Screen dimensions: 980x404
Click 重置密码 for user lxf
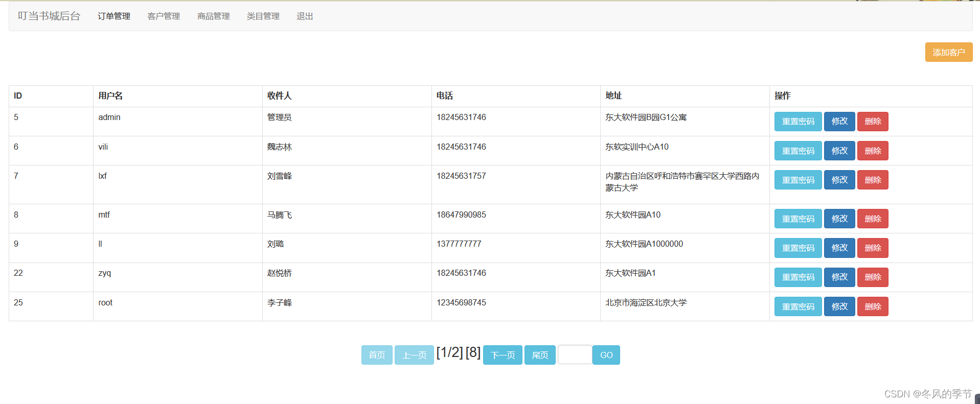coord(798,180)
